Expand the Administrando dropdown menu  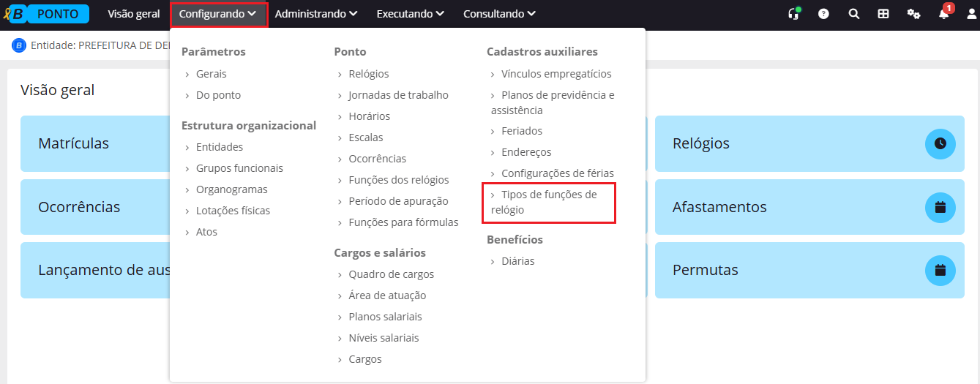[x=315, y=14]
